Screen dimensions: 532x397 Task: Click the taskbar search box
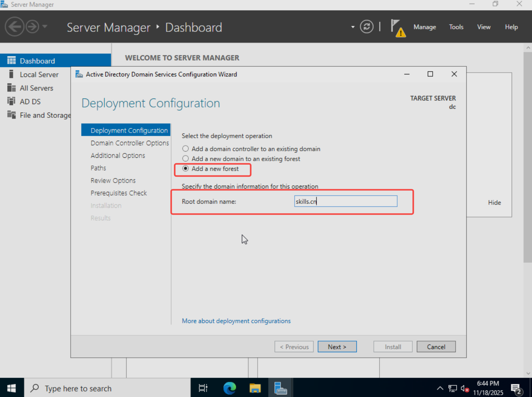(x=107, y=388)
